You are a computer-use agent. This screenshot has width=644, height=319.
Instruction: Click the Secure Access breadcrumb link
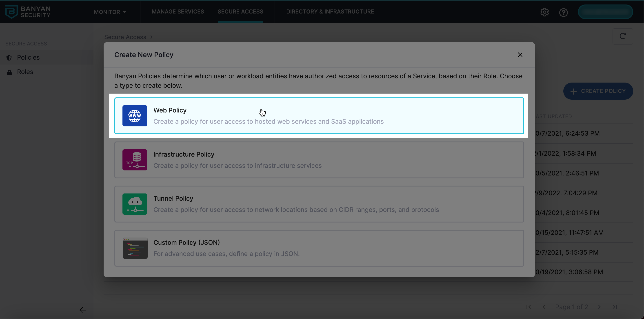[125, 37]
